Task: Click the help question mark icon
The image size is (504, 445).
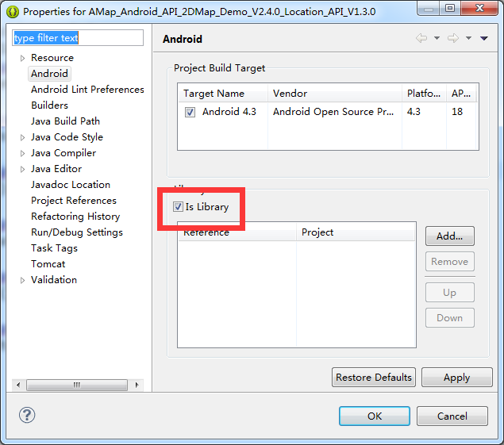Action: (x=27, y=415)
